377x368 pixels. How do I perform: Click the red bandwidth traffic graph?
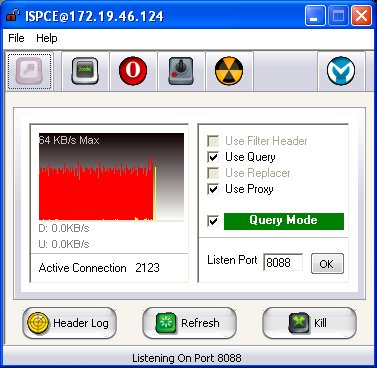[x=111, y=177]
